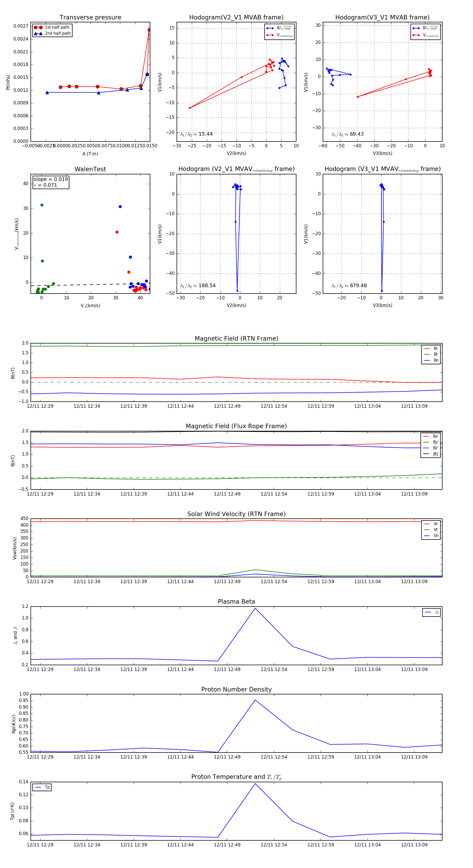Select the "slope = 0.019" annotation
The width and height of the screenshot is (473, 868).
(x=50, y=179)
